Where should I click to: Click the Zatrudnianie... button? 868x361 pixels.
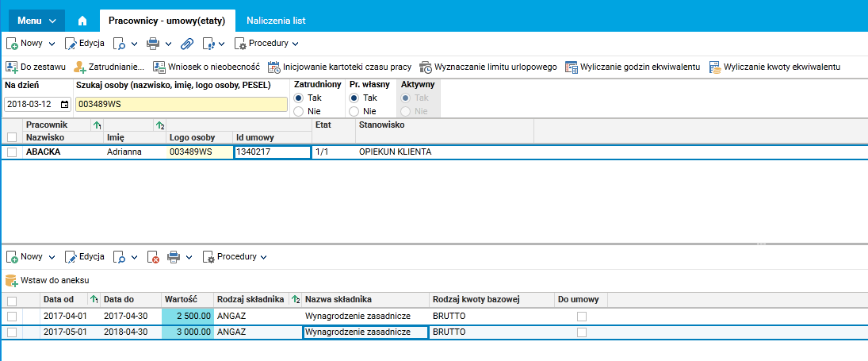point(109,67)
